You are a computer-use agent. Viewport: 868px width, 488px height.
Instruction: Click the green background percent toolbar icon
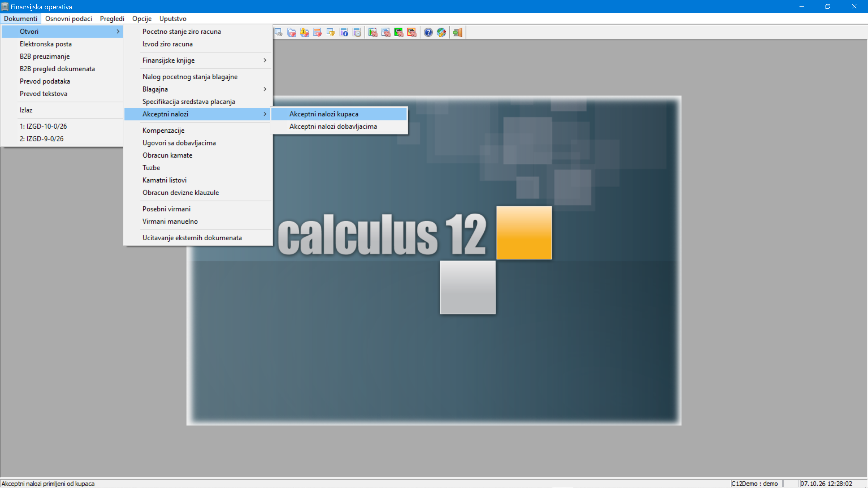[399, 32]
